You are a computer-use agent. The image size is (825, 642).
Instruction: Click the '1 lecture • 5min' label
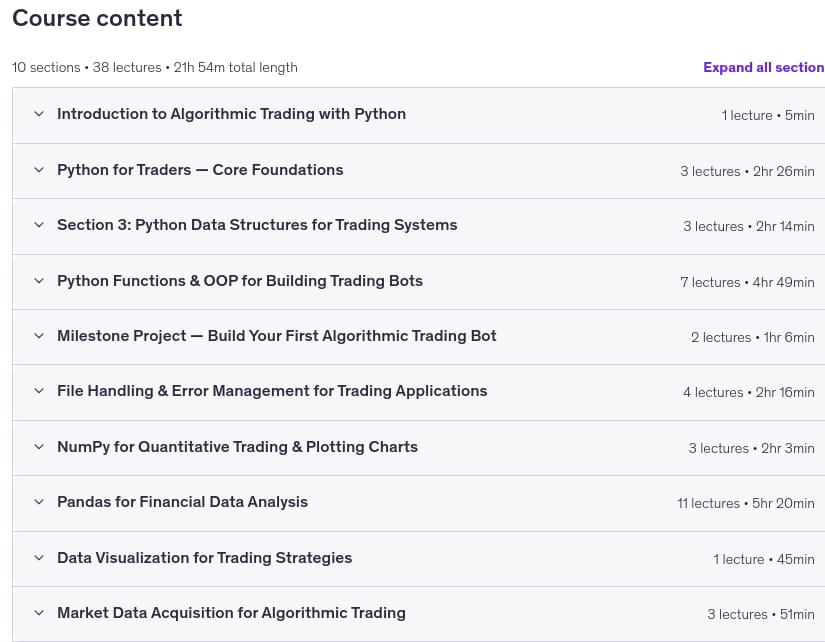[768, 115]
